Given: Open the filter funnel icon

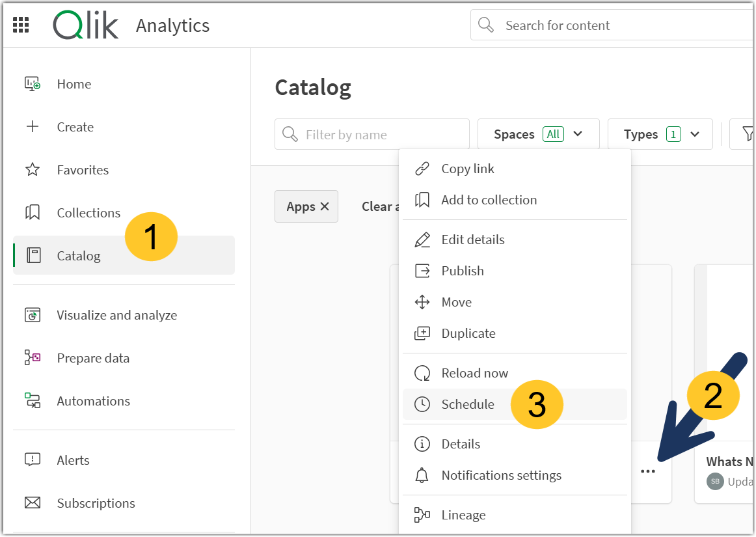Looking at the screenshot, I should click(x=747, y=133).
